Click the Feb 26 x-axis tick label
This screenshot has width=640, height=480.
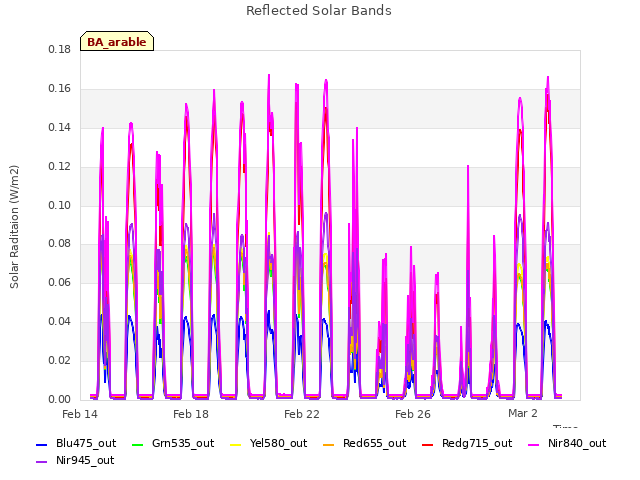[413, 414]
